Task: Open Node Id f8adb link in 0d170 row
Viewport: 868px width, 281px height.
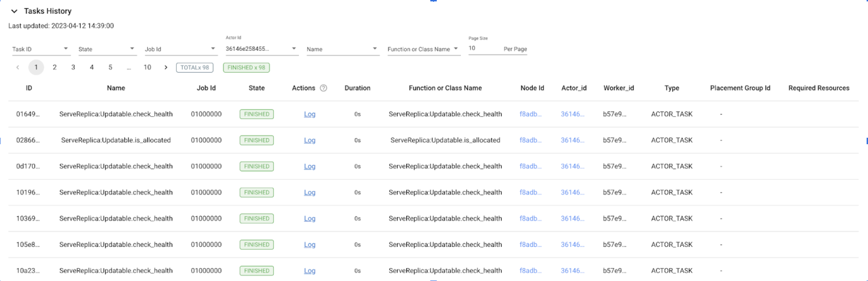Action: (x=530, y=166)
